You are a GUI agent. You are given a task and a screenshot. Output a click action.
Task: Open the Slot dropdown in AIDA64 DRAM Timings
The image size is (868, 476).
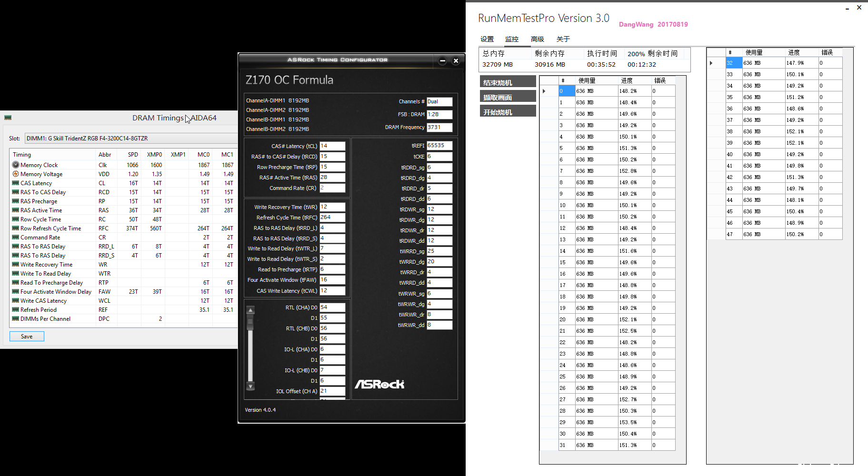click(131, 138)
